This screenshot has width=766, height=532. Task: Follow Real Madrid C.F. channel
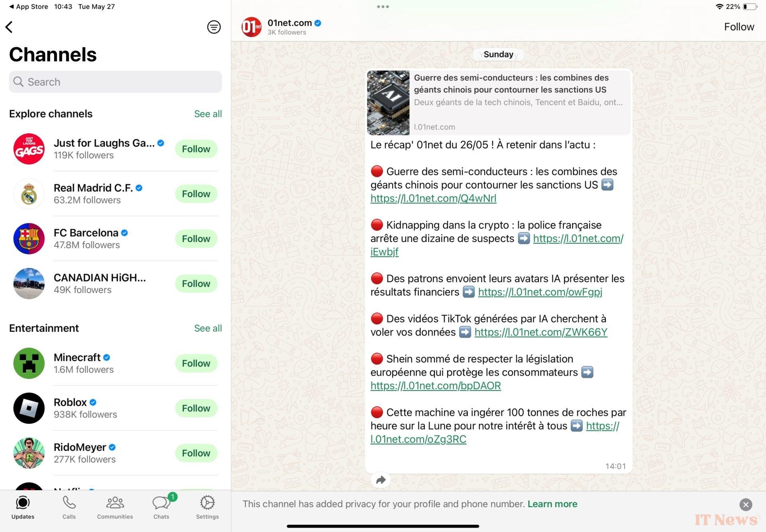pyautogui.click(x=196, y=194)
